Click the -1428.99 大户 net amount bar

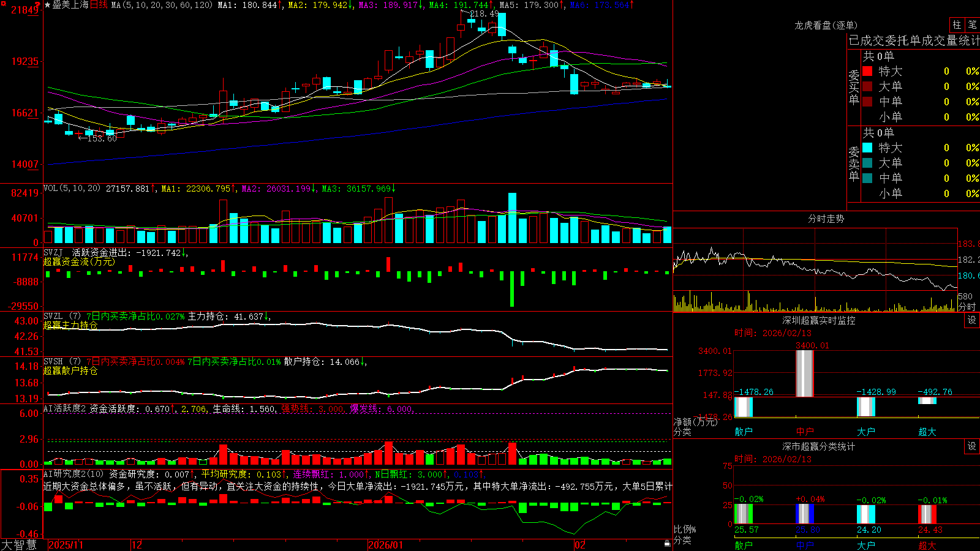(x=866, y=407)
